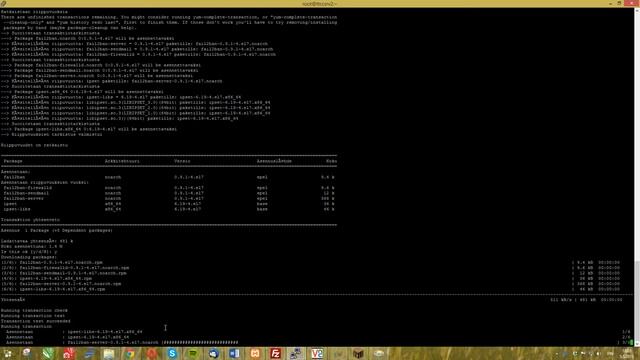Viewport: 640px width, 360px height.
Task: Click the 'ipset-libs' row in the package table
Action: pos(169,209)
